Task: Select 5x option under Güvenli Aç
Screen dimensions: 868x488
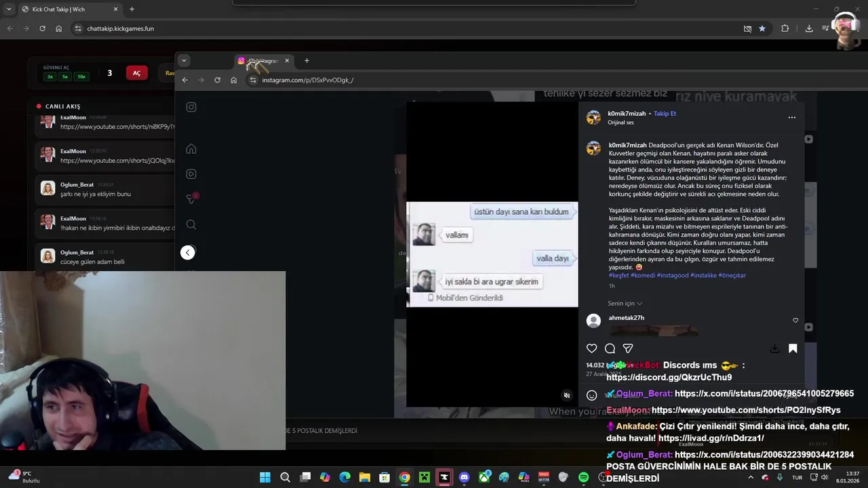Action: (x=65, y=77)
